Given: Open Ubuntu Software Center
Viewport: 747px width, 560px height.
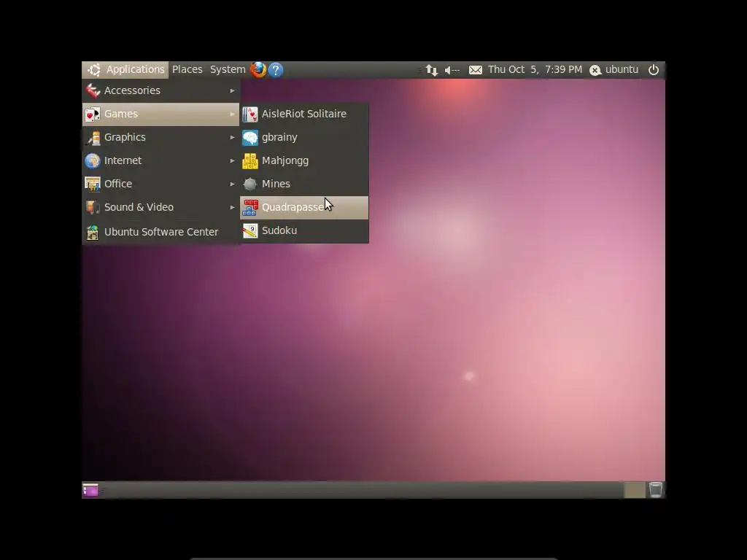Looking at the screenshot, I should pyautogui.click(x=160, y=232).
